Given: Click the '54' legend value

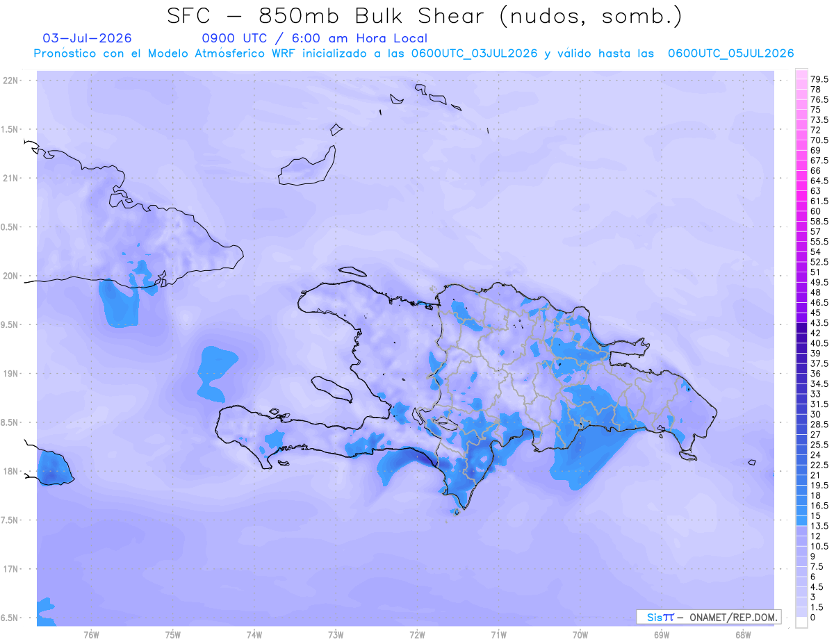Looking at the screenshot, I should point(816,251).
